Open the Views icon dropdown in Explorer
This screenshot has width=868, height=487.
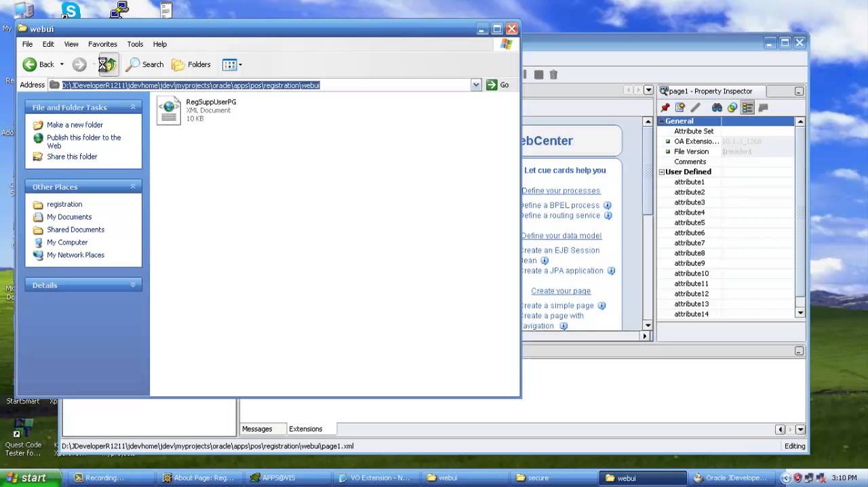click(x=232, y=64)
